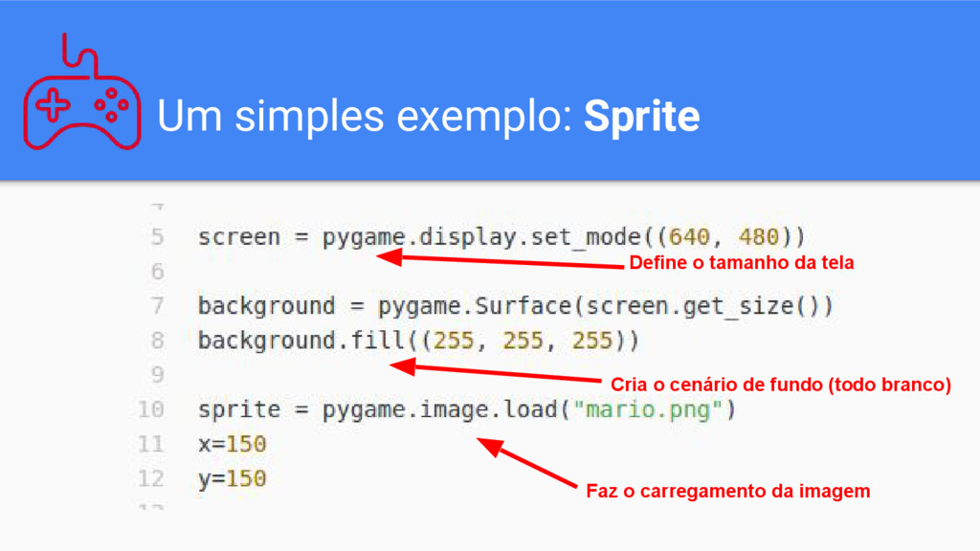Click the string "mario.png" in code
Viewport: 980px width, 551px height.
click(648, 409)
